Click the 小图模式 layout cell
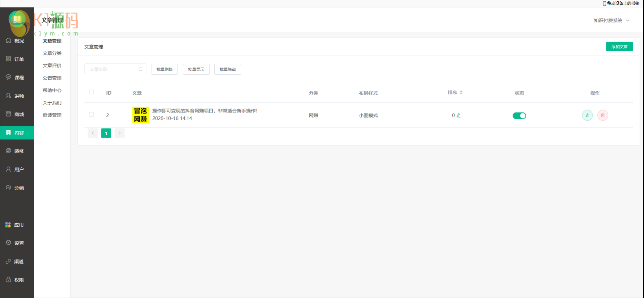The image size is (644, 298). [368, 116]
